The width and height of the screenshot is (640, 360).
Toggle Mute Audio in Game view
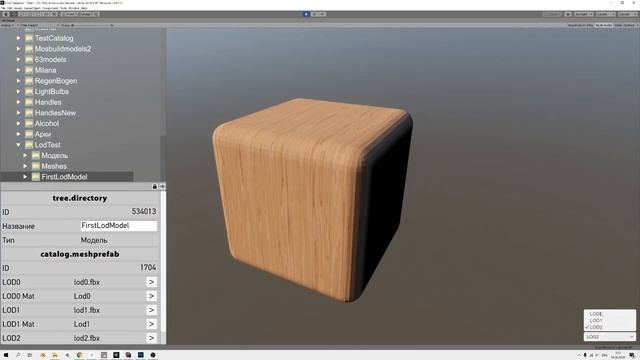604,25
